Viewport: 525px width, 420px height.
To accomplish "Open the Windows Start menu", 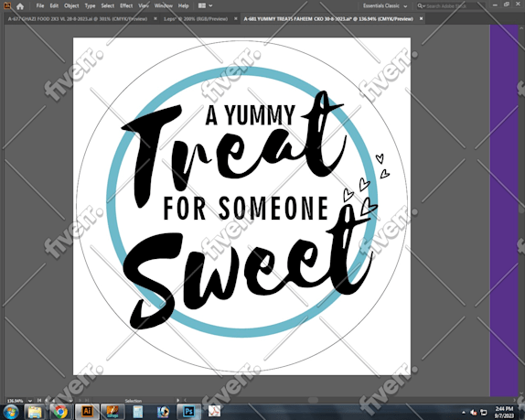I will [x=11, y=412].
